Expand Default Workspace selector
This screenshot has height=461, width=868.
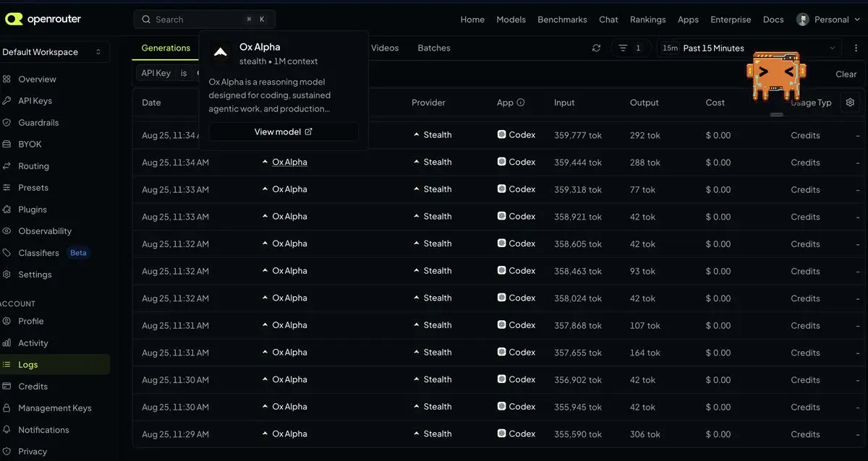click(53, 52)
